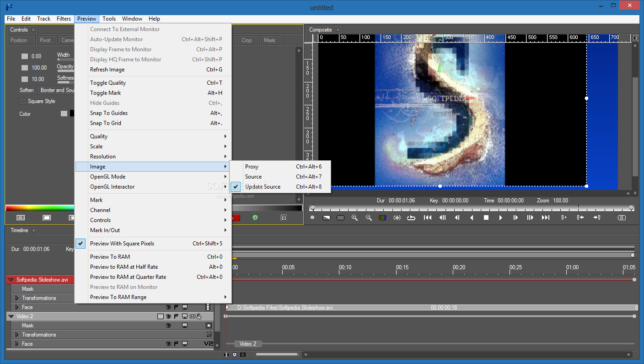Click the half-shaded rectangle icon in Composite toolbar
Screen dimensions: 644x364
coord(326,218)
